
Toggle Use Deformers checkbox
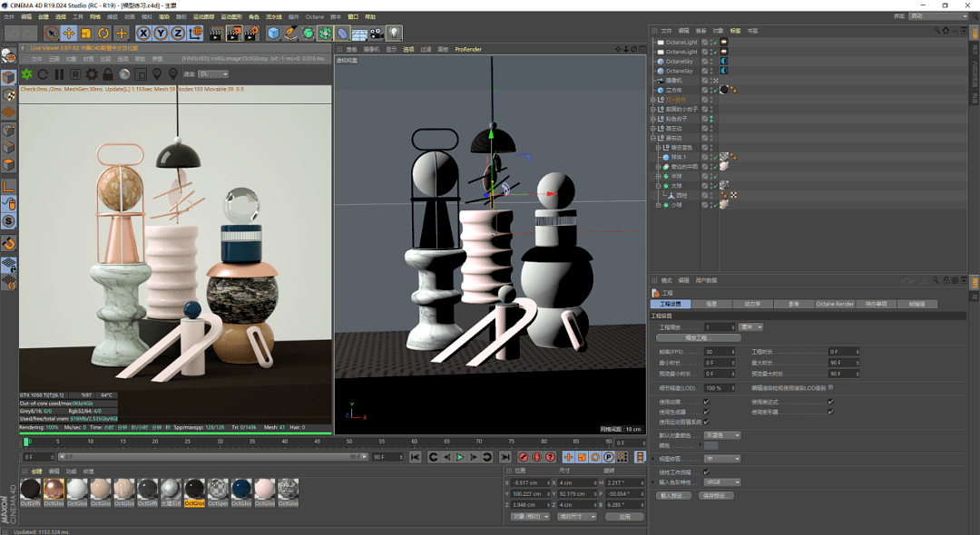pyautogui.click(x=830, y=412)
